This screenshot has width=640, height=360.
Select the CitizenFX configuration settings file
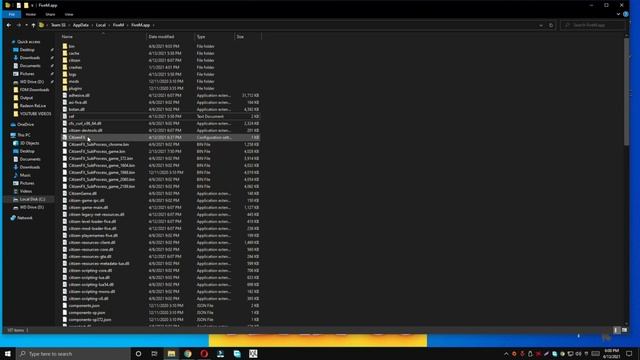tap(161, 138)
